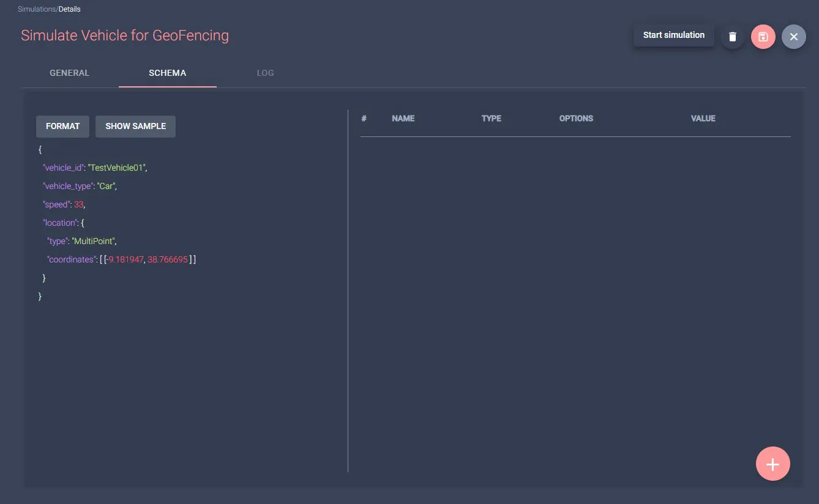Viewport: 819px width, 504px height.
Task: Click the speed value 33
Action: [x=78, y=204]
